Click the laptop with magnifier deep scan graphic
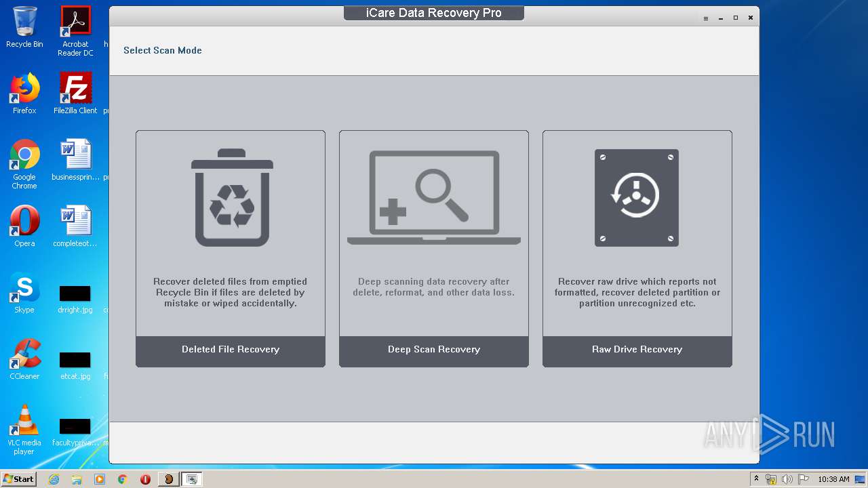Viewport: 868px width, 488px height. click(434, 197)
